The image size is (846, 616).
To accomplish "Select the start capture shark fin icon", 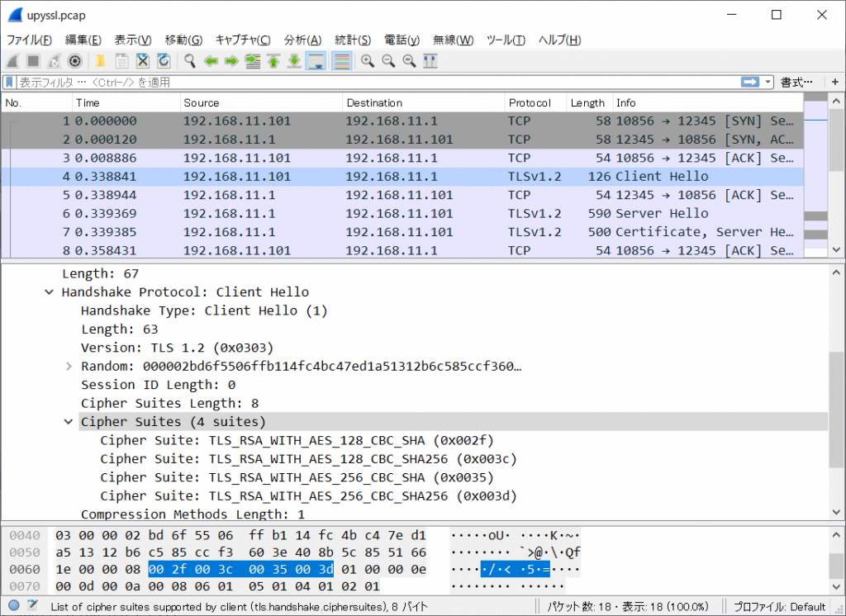I will [x=11, y=60].
